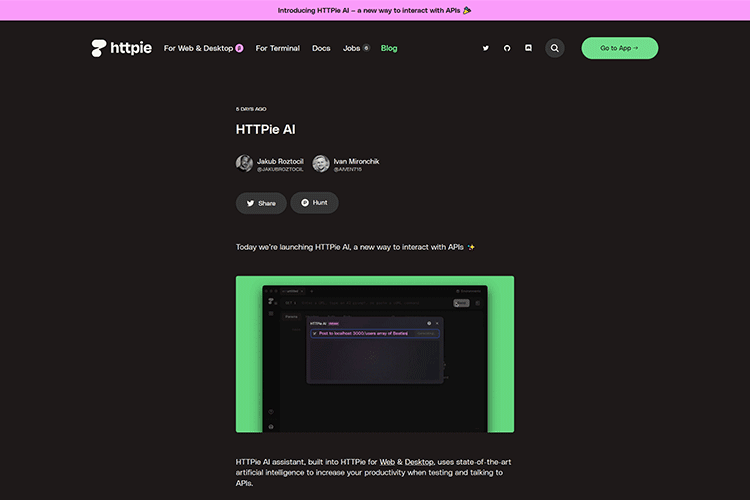This screenshot has height=500, width=750.
Task: Open the Twitter icon in the header
Action: pyautogui.click(x=485, y=48)
